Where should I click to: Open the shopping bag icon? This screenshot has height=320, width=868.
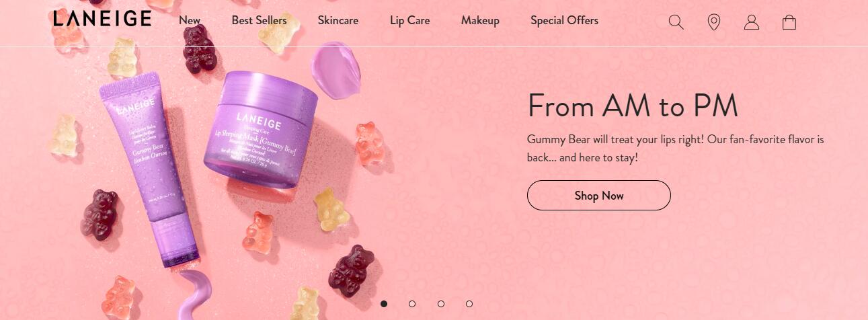click(789, 22)
